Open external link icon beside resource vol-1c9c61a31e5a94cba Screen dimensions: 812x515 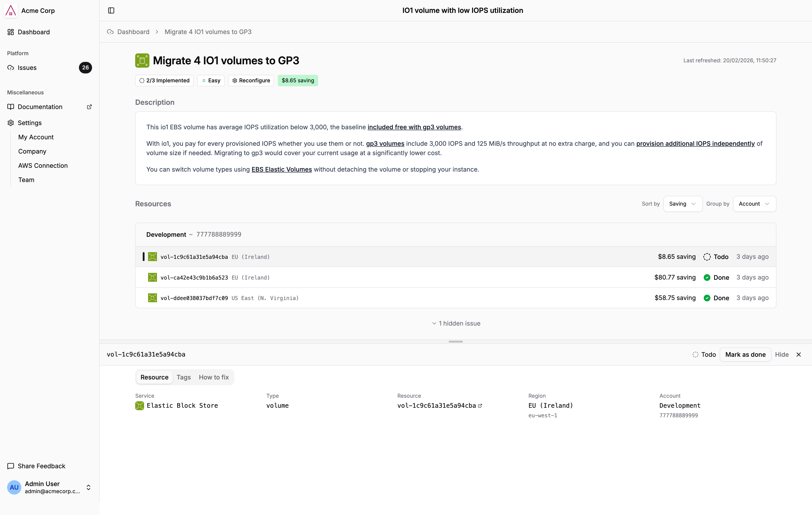coord(480,406)
